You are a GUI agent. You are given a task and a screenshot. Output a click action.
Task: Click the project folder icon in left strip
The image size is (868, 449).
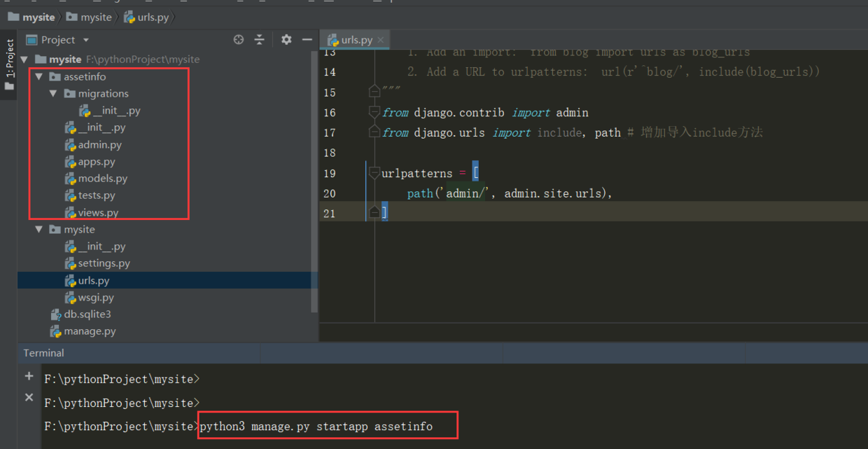tap(9, 87)
